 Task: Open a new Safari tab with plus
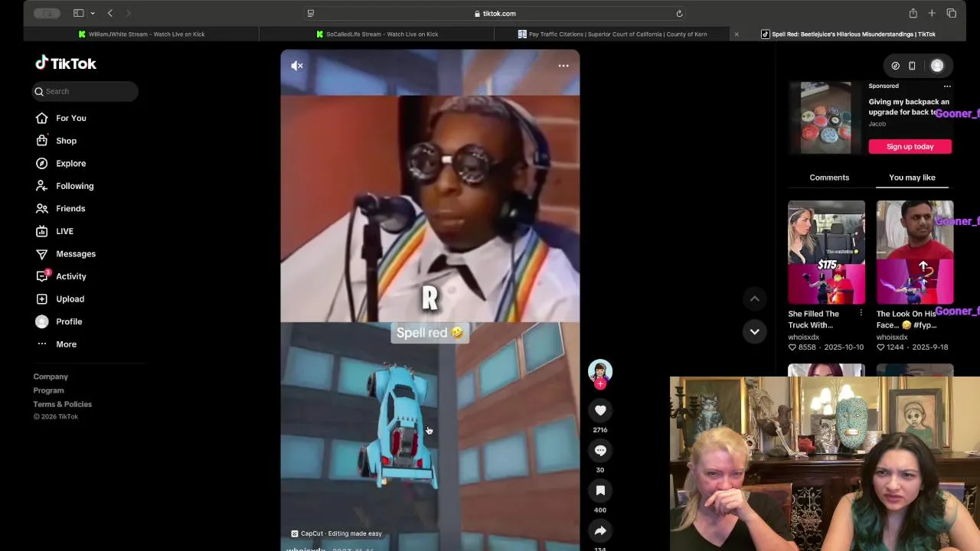(x=932, y=13)
